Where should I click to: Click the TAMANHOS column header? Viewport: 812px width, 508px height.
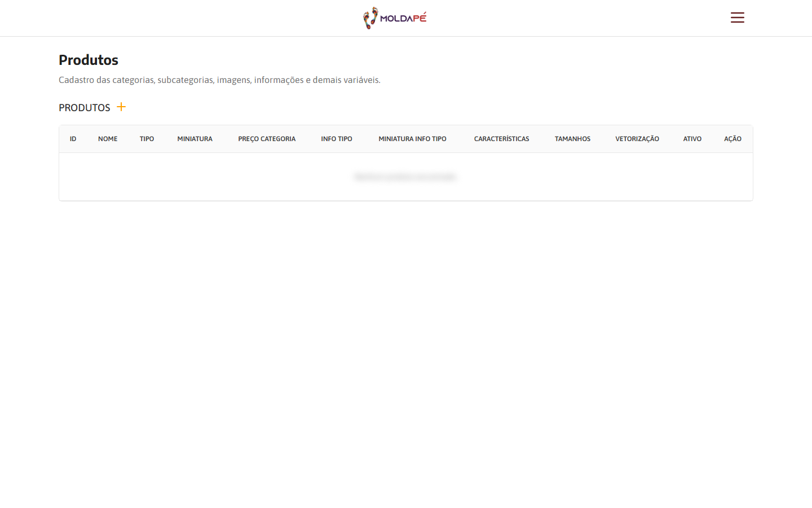click(572, 139)
